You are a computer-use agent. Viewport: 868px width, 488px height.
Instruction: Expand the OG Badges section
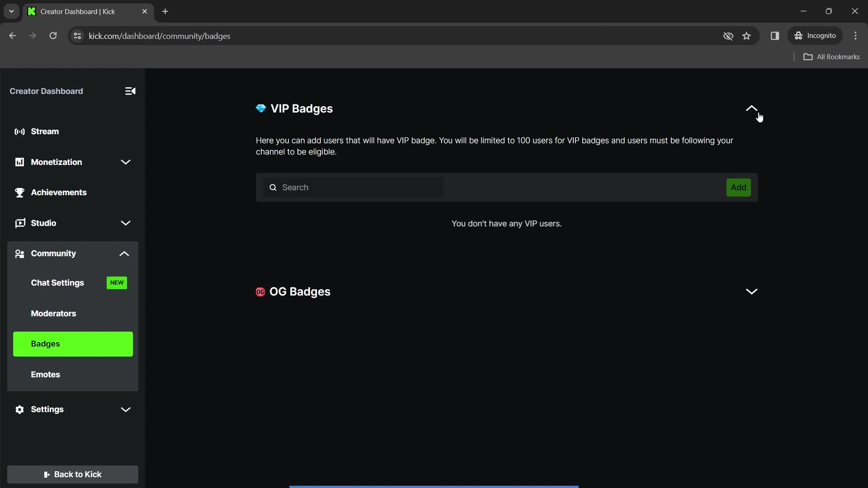point(751,291)
